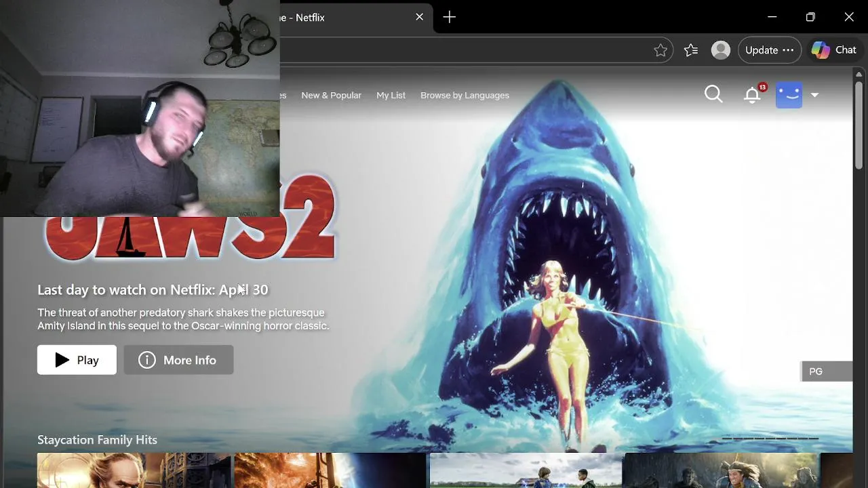This screenshot has height=488, width=868.
Task: Close the Netflix browser tab
Action: coord(420,17)
